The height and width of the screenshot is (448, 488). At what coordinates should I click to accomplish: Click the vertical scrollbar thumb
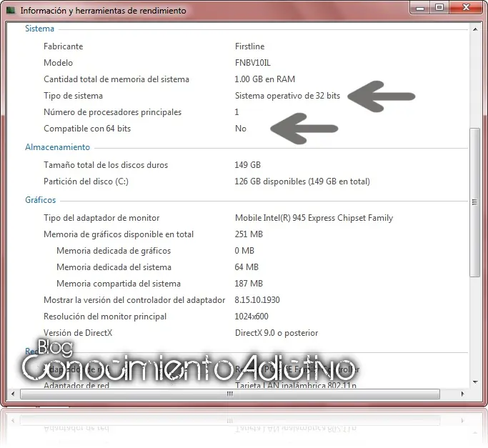pyautogui.click(x=474, y=202)
